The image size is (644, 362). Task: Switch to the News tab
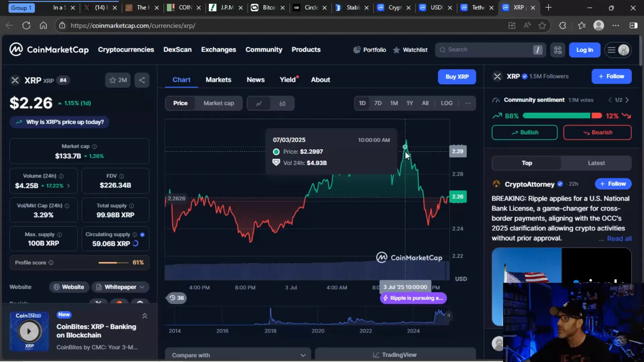tap(256, 80)
